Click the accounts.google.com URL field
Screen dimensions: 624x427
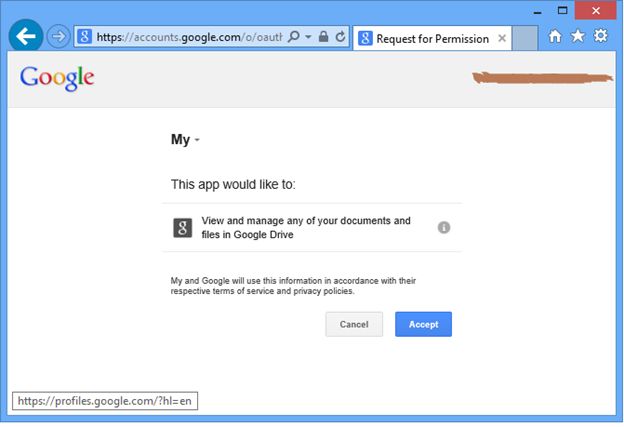point(189,37)
